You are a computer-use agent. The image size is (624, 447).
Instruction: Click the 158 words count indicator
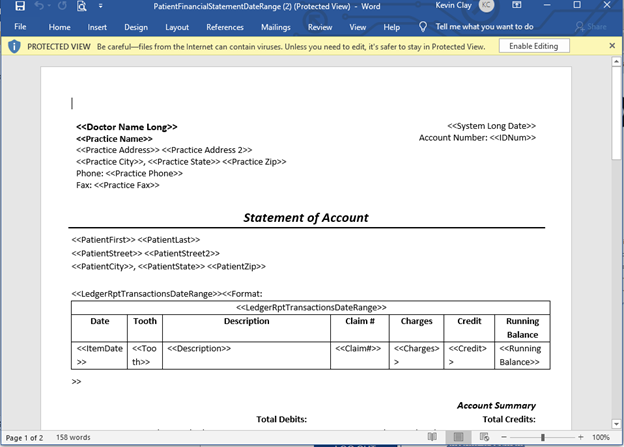tap(72, 437)
